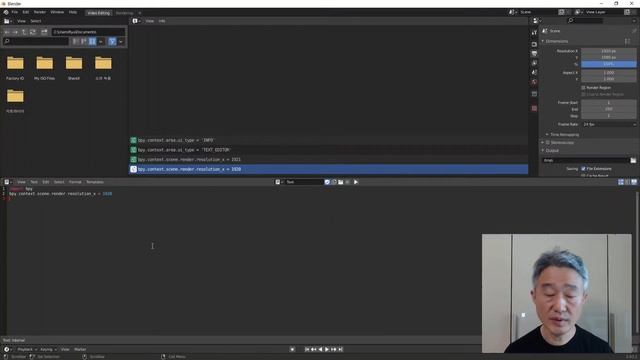Toggle File Extensions checkbox
The width and height of the screenshot is (640, 360).
point(583,169)
